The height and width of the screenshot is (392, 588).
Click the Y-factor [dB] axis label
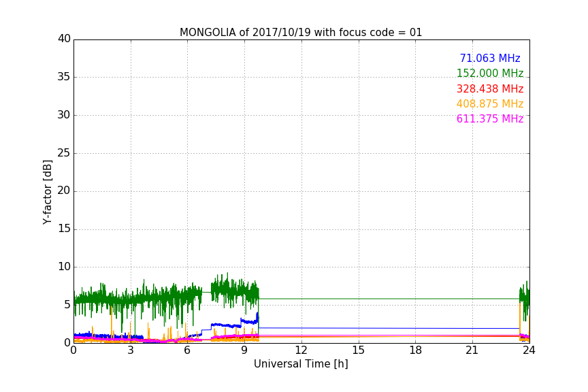click(x=47, y=192)
